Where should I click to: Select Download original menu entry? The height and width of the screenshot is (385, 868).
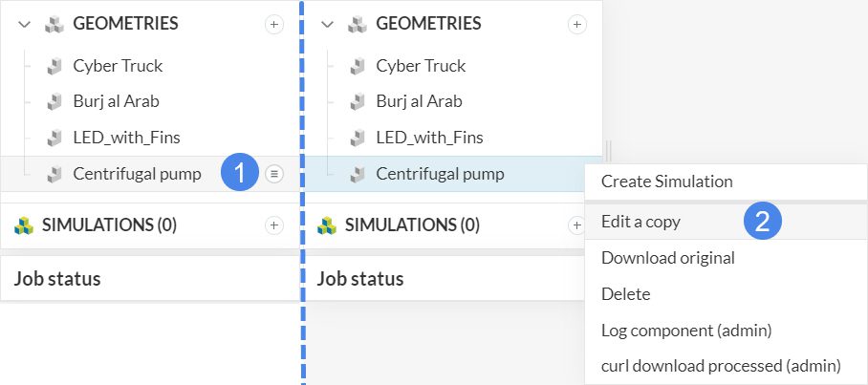(667, 258)
